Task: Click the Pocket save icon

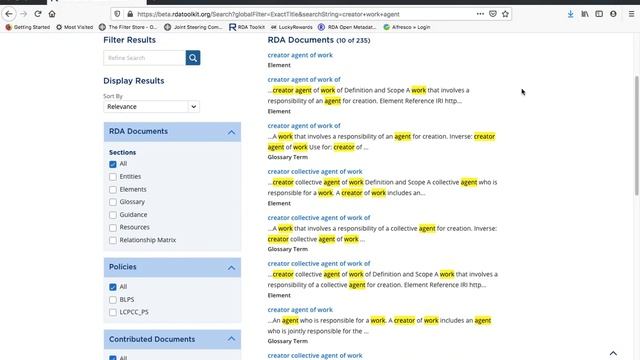Action: click(493, 14)
